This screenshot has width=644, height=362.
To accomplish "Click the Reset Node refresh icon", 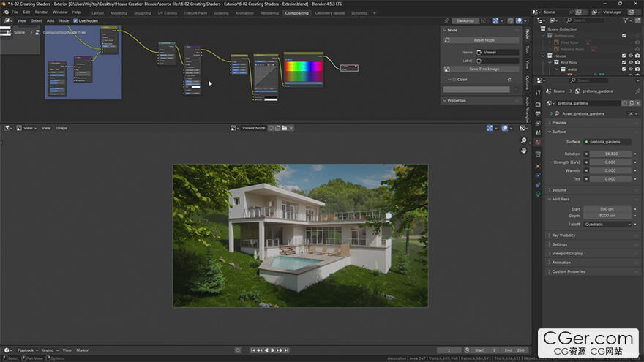I will (447, 40).
